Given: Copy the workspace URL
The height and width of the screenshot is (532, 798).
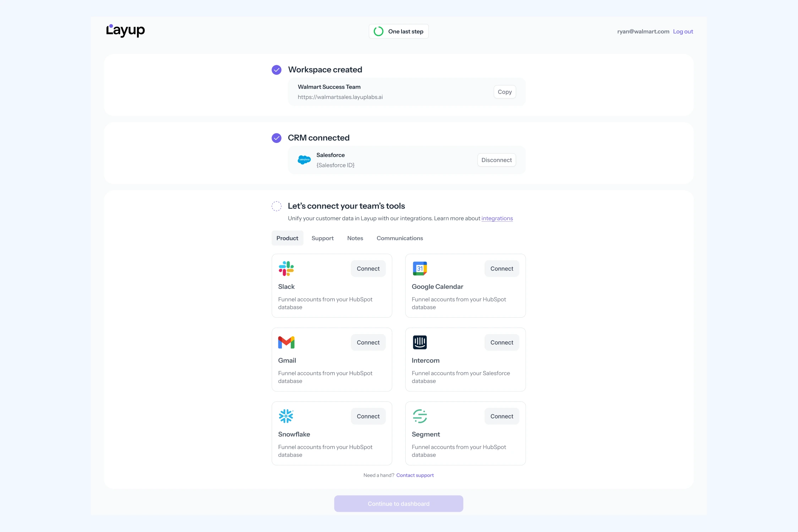Looking at the screenshot, I should [504, 92].
